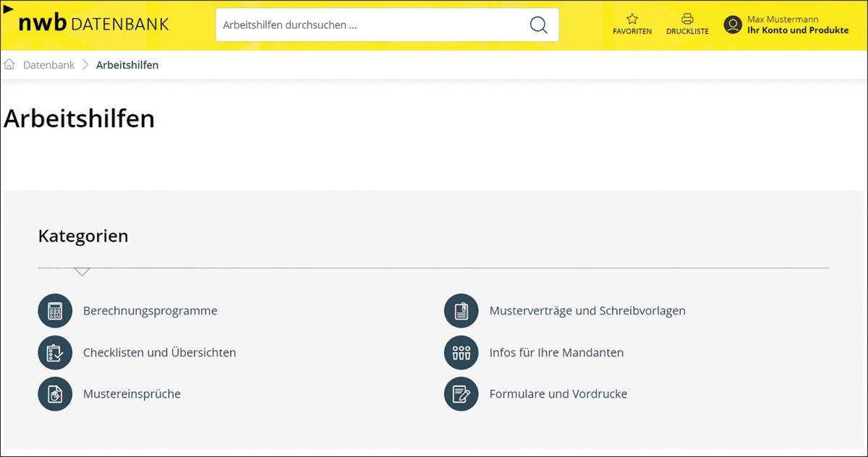Open Favoriten via the star icon

coord(632,19)
